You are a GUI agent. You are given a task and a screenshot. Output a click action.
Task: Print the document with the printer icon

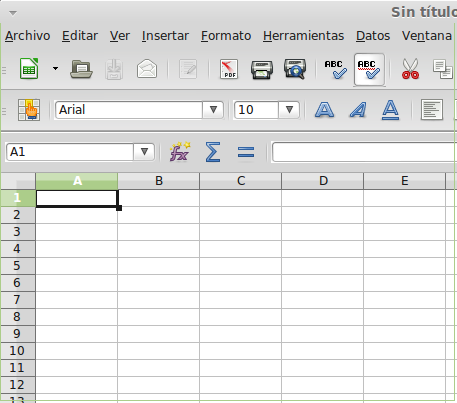click(x=262, y=69)
